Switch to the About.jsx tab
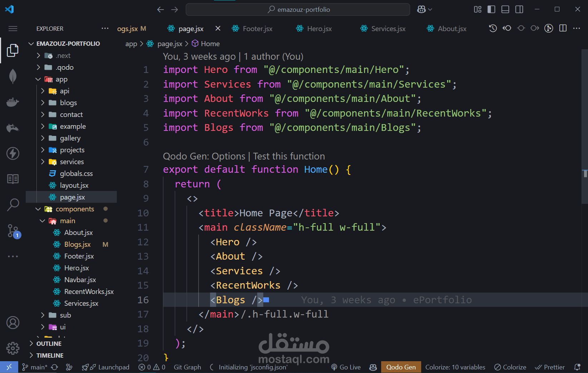The image size is (588, 373). (447, 29)
